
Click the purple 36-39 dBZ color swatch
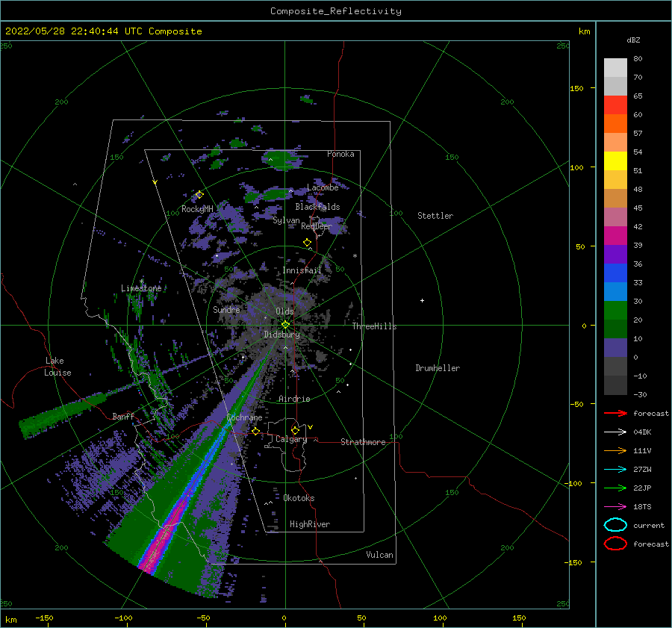click(615, 254)
